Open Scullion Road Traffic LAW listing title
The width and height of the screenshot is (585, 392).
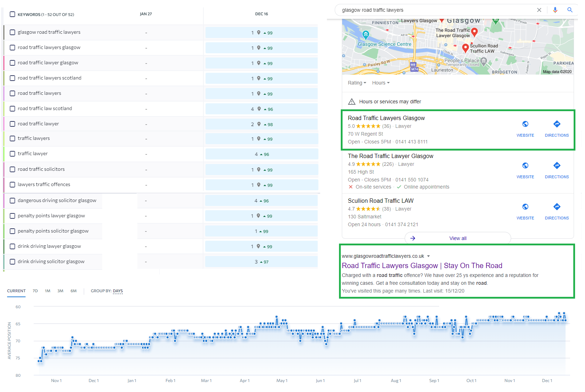point(381,201)
